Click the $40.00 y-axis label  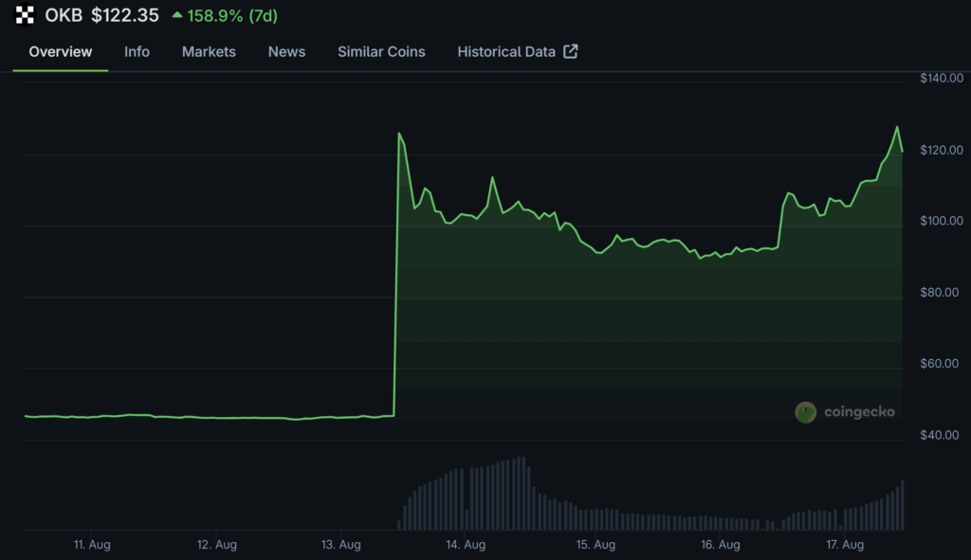coord(940,435)
